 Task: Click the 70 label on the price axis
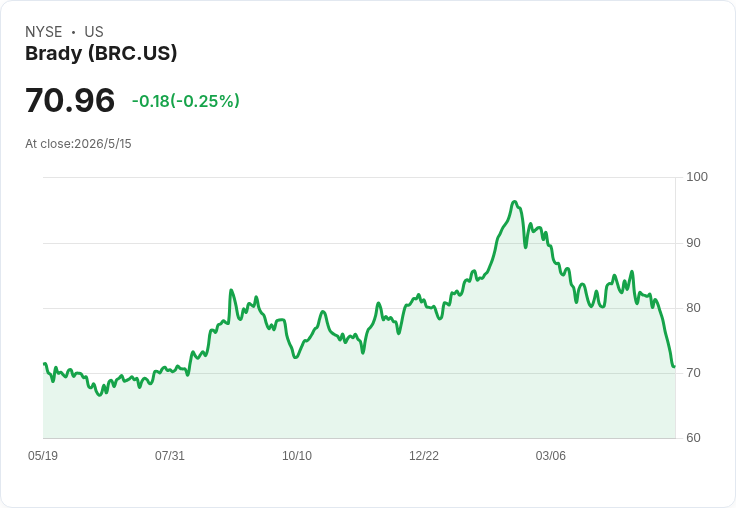(x=693, y=373)
